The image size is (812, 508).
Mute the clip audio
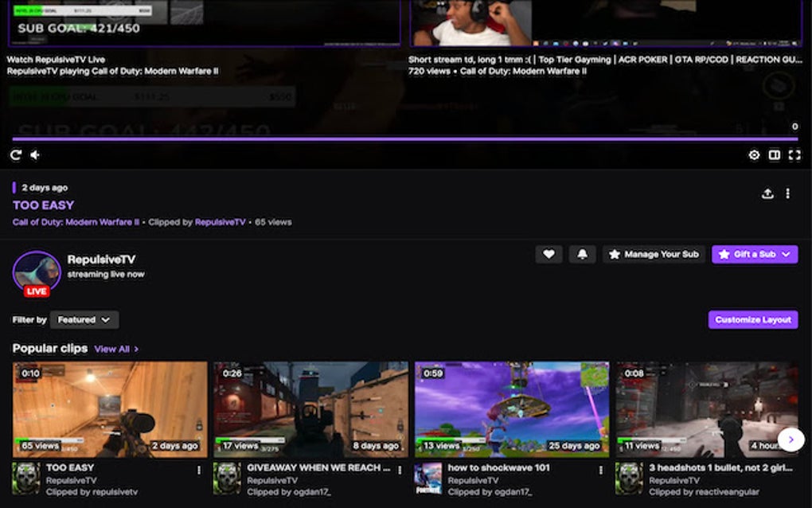coord(34,154)
